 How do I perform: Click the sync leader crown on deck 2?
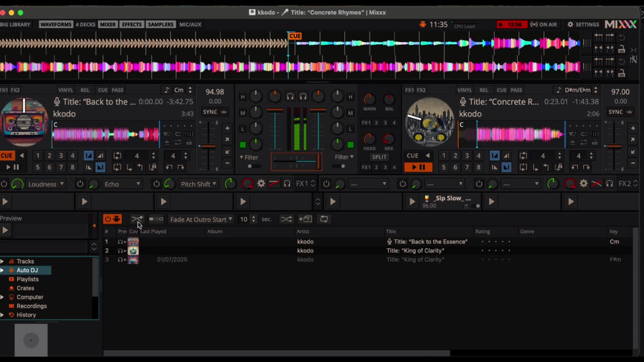coord(630,112)
